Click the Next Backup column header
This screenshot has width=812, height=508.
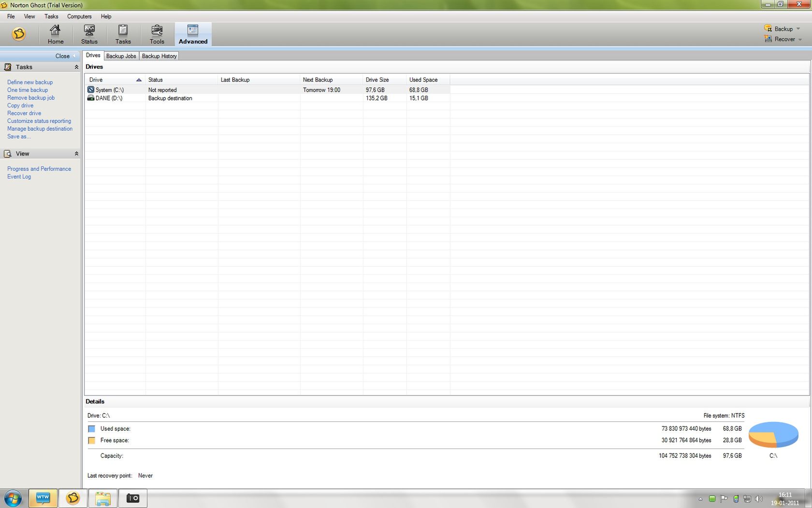pyautogui.click(x=332, y=80)
